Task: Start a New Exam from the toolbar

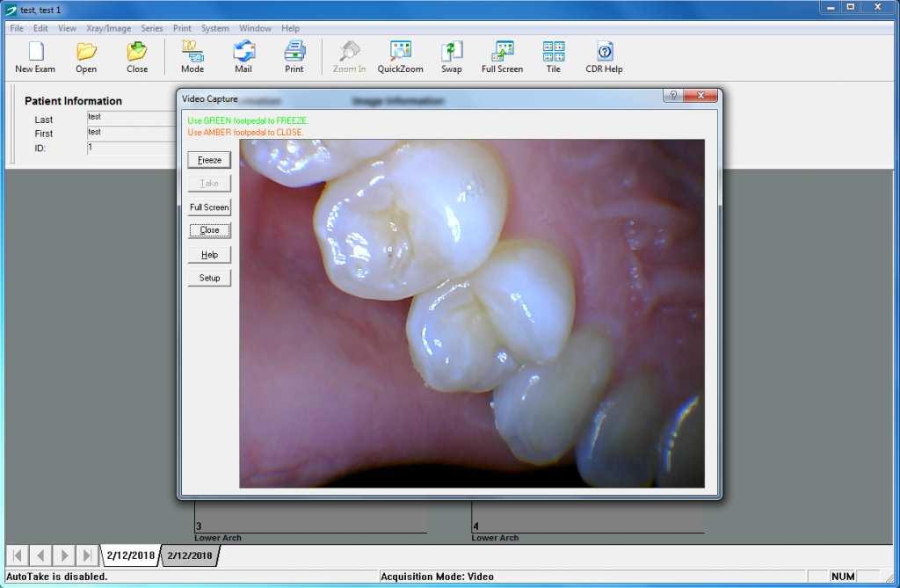Action: (x=33, y=56)
